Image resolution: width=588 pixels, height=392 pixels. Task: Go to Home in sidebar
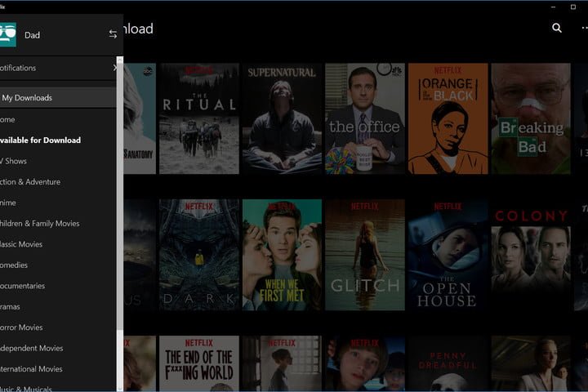(58, 120)
